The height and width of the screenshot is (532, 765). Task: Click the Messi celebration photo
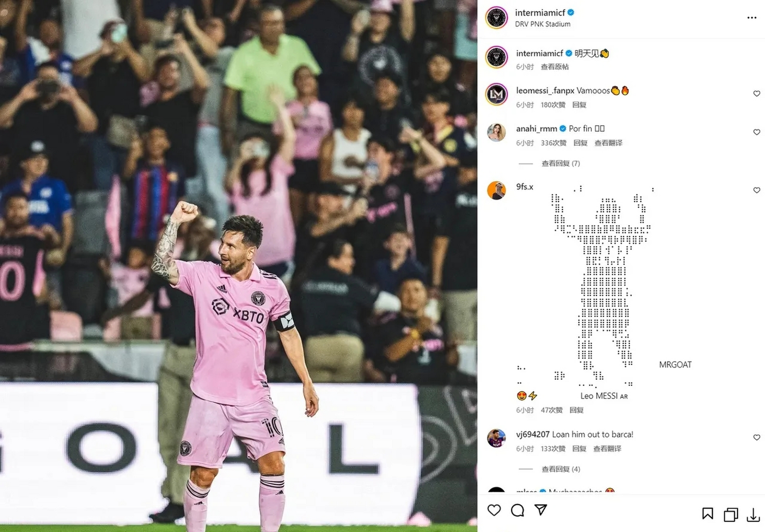pos(238,266)
